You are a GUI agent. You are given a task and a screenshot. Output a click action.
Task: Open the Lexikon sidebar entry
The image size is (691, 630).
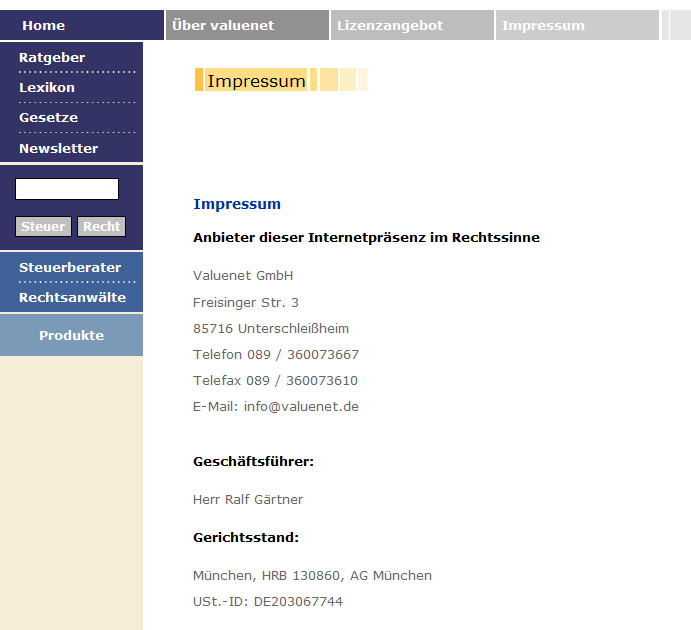(47, 87)
